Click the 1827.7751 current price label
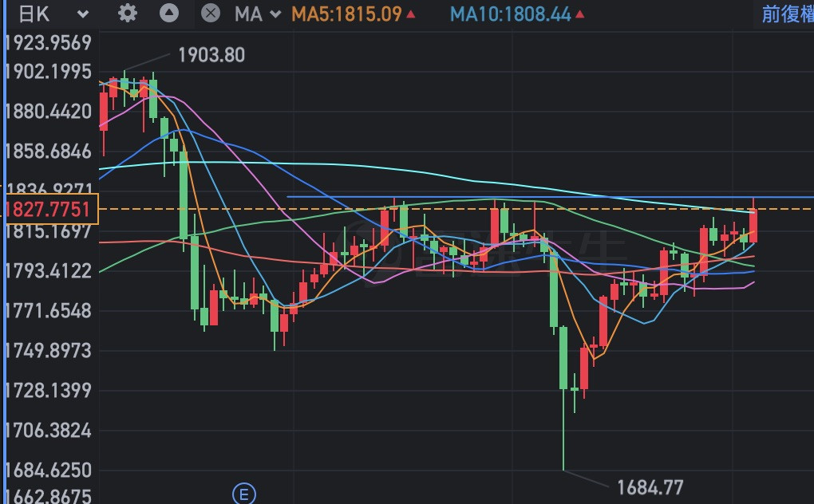Screen dimensions: 814x504 [50, 209]
